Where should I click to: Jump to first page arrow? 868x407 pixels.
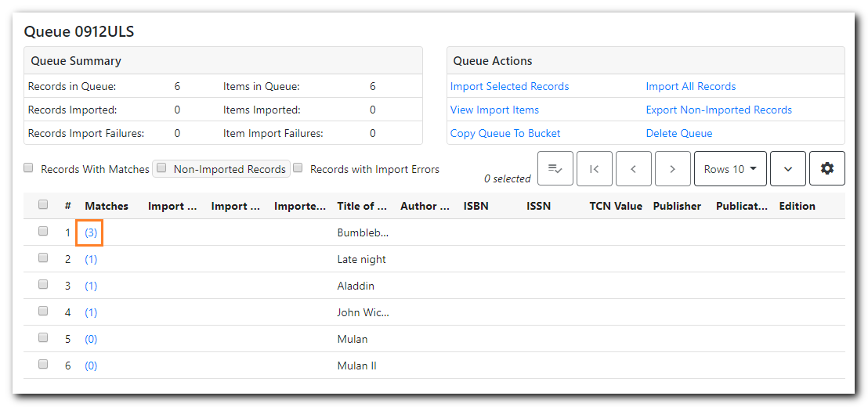pos(595,168)
